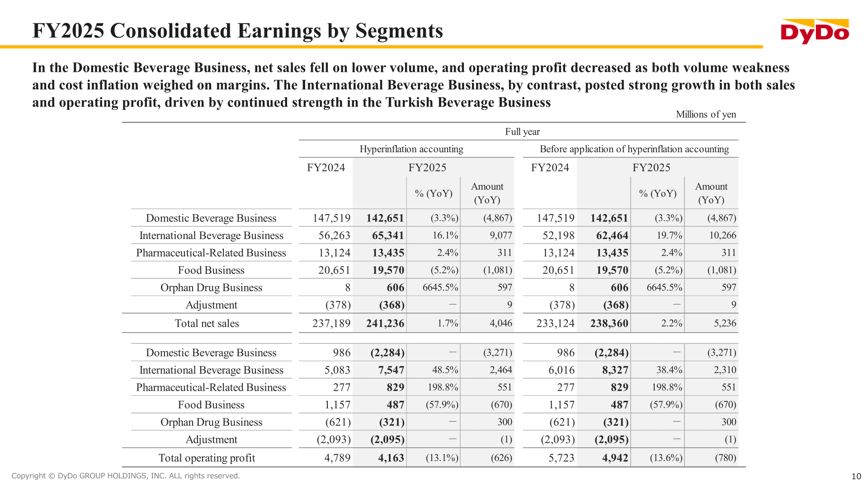Image resolution: width=868 pixels, height=488 pixels.
Task: Click the DyDo logo
Action: tap(815, 31)
